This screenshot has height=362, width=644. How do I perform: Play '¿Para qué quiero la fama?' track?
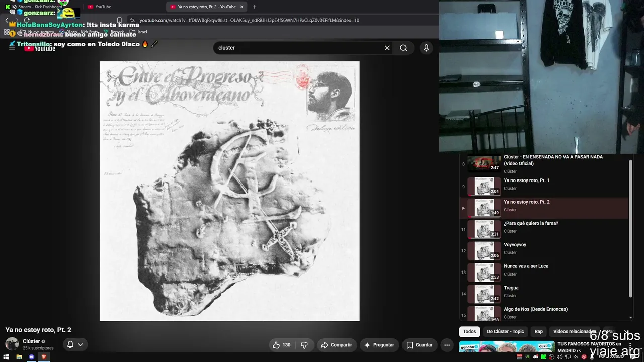(531, 223)
